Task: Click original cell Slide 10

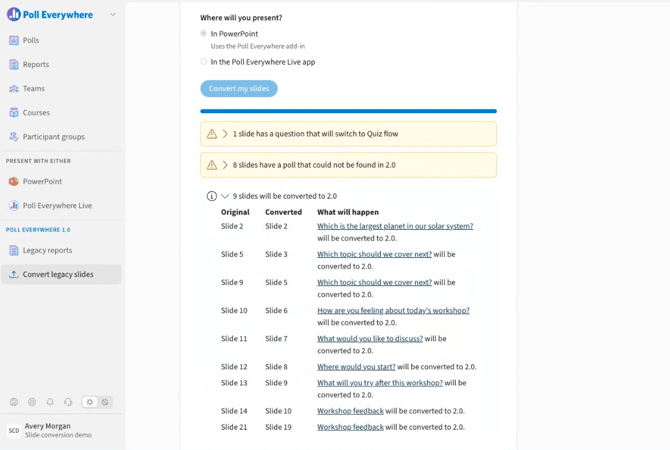Action: click(234, 311)
